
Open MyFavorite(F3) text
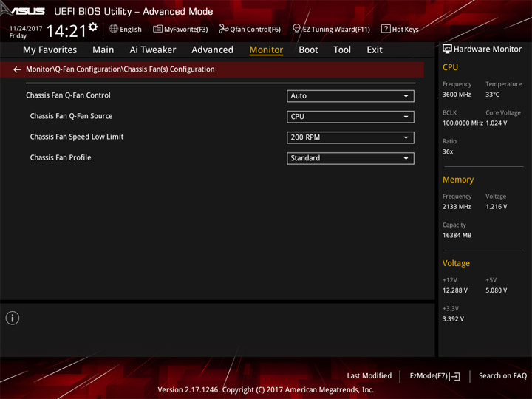[x=186, y=30]
